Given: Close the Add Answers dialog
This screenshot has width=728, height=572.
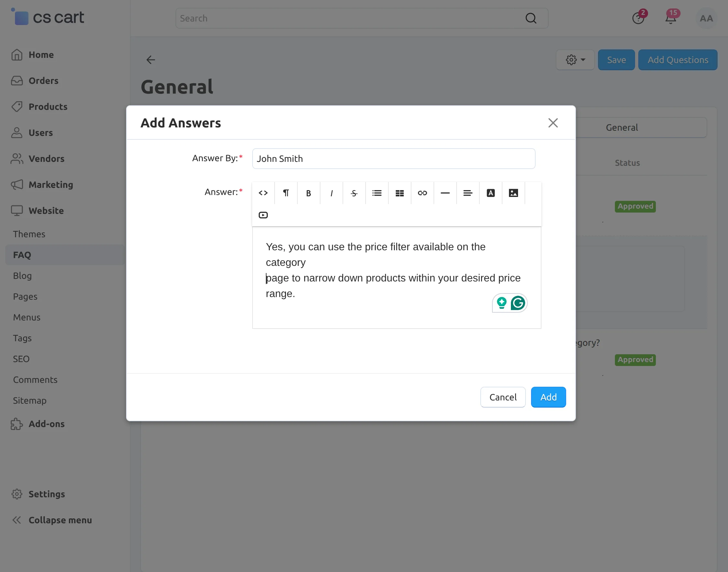Looking at the screenshot, I should tap(553, 123).
